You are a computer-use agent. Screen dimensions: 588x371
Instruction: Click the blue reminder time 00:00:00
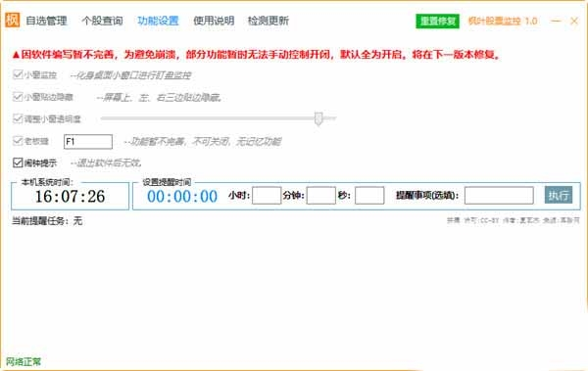pos(182,197)
